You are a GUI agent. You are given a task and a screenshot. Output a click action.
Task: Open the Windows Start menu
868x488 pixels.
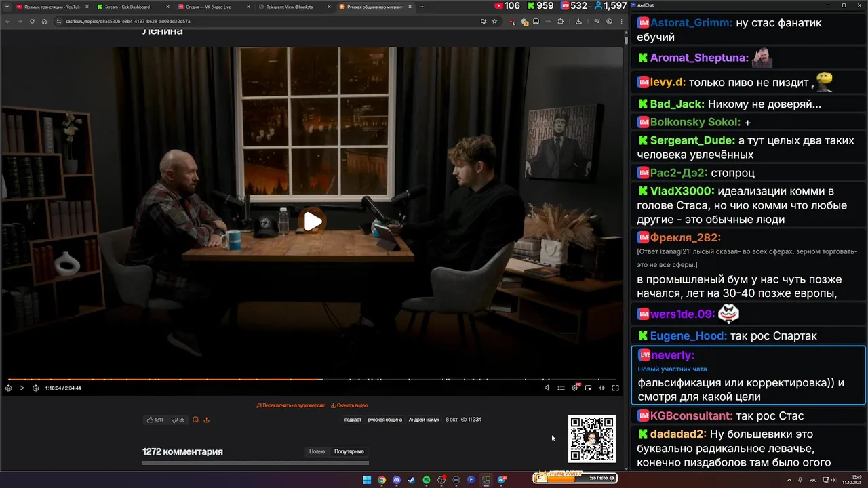[x=367, y=480]
